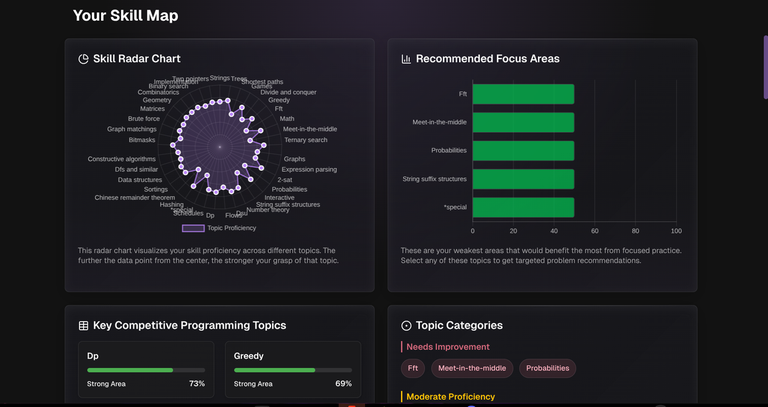This screenshot has width=768, height=407.
Task: Click the Meet-in-the-middle green bar
Action: click(523, 122)
